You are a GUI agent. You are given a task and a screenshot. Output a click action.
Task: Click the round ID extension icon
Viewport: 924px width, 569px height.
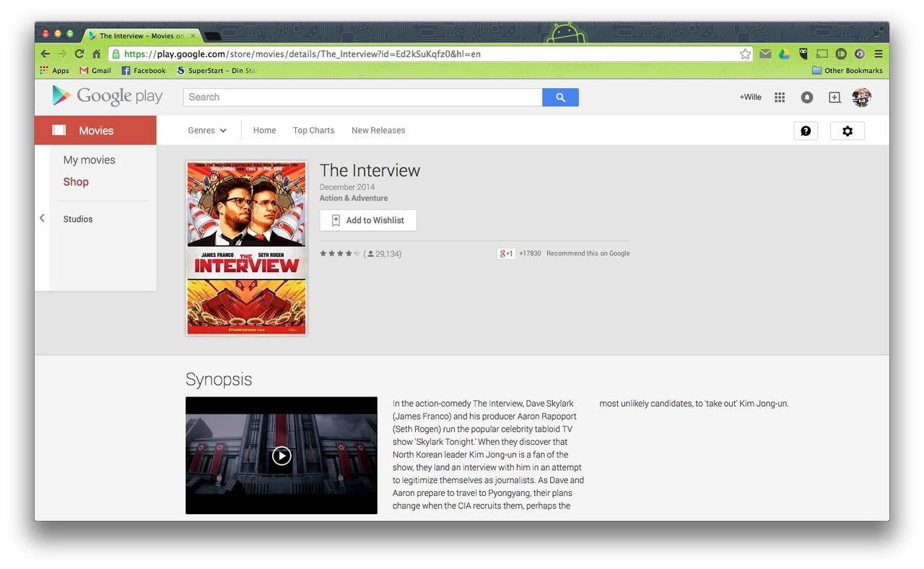click(x=841, y=54)
